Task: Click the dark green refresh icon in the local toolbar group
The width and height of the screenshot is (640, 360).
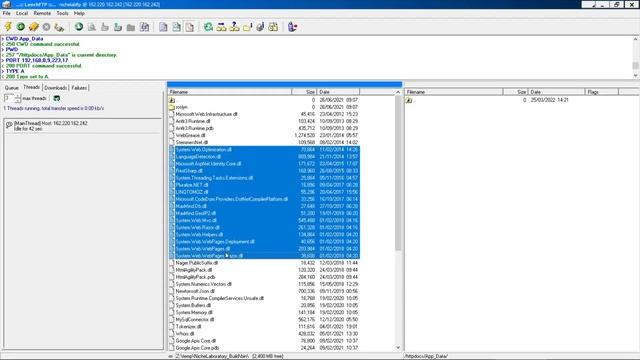Action: (79, 27)
